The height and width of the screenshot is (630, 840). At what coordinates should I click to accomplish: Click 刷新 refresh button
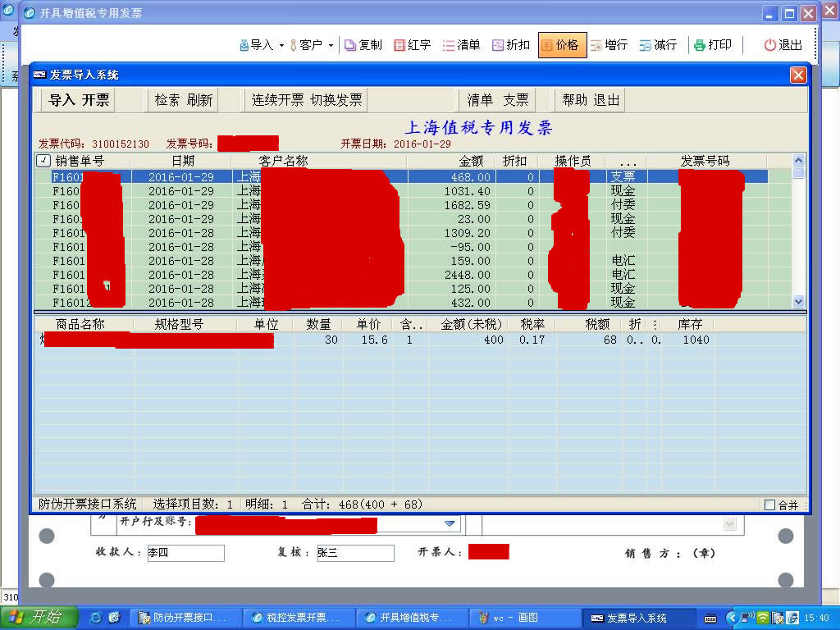coord(200,100)
